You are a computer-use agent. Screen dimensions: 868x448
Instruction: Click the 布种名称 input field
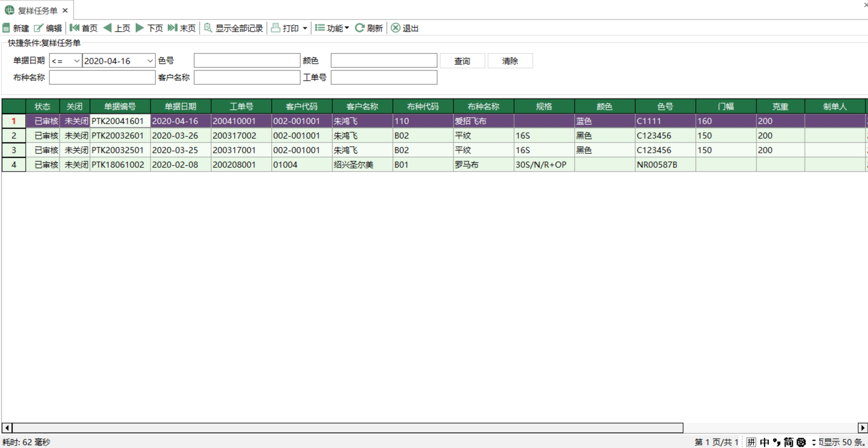pos(102,78)
